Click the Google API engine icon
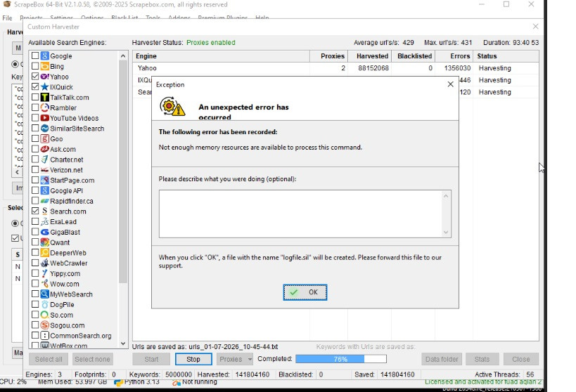This screenshot has width=576, height=392. [45, 190]
